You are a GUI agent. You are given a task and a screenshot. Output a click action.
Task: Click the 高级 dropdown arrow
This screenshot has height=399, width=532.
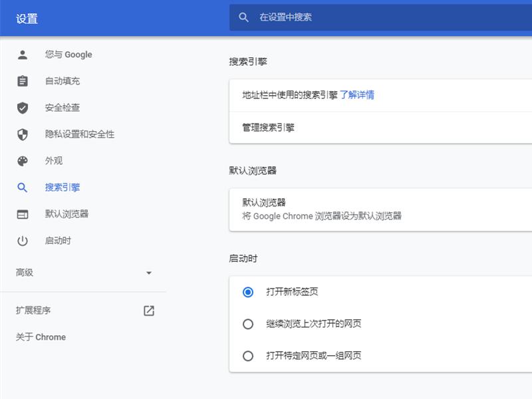pos(149,273)
